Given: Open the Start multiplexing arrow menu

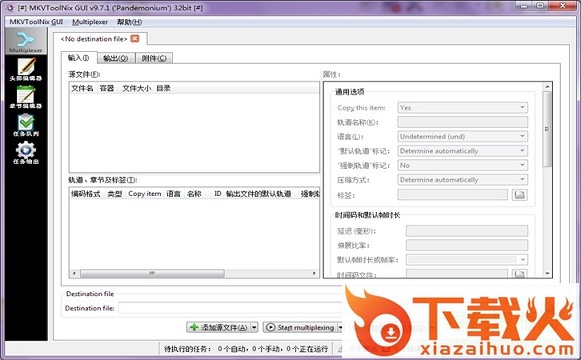Looking at the screenshot, I should [340, 327].
